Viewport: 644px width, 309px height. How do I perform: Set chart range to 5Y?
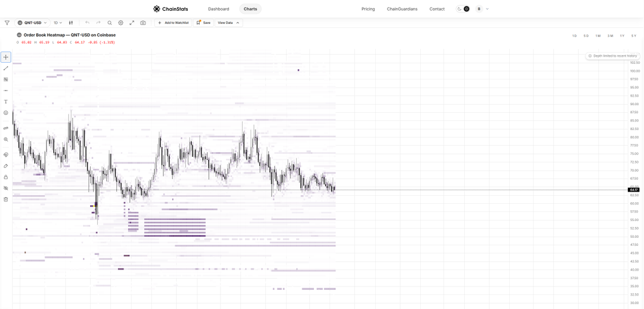click(x=634, y=36)
